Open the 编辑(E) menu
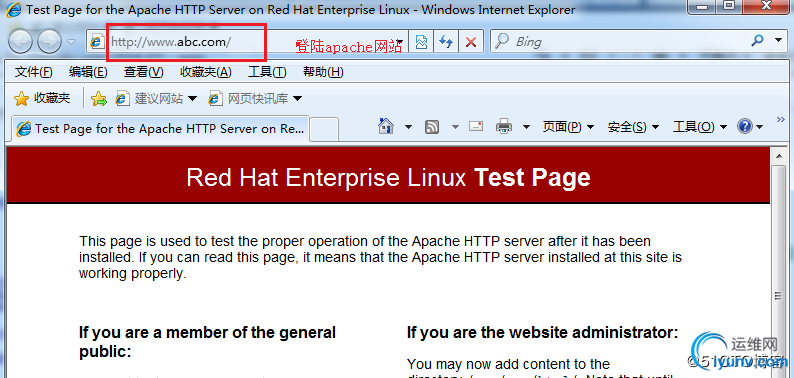Viewport: 794px width, 378px height. [88, 72]
